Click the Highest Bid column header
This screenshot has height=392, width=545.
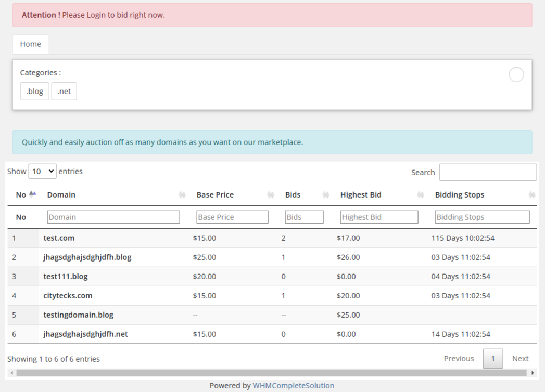click(x=361, y=195)
